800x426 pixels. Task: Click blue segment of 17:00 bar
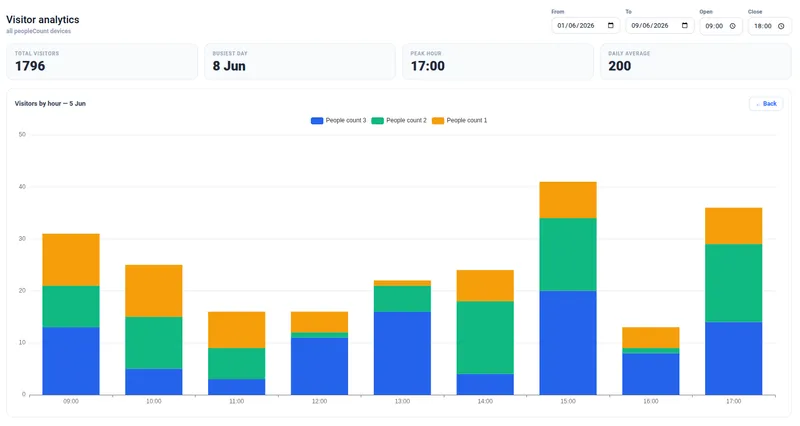tap(734, 358)
